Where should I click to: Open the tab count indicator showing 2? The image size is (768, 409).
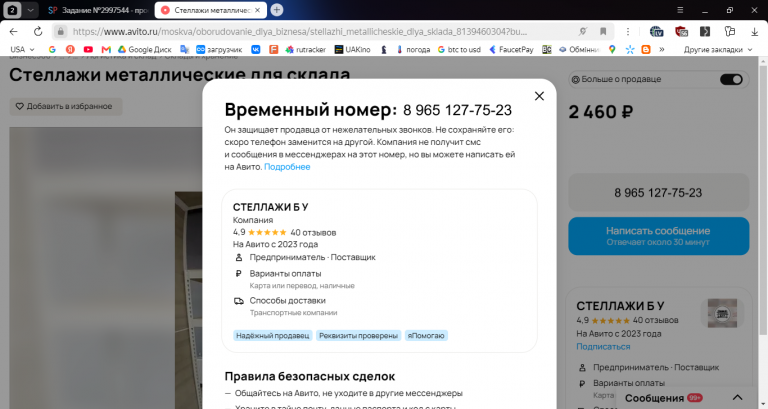tap(13, 10)
